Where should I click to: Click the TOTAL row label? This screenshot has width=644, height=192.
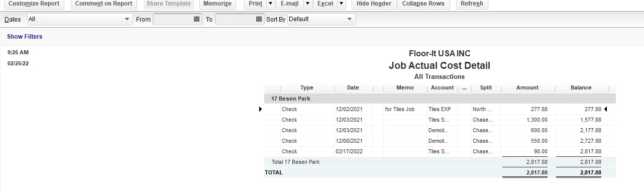274,172
